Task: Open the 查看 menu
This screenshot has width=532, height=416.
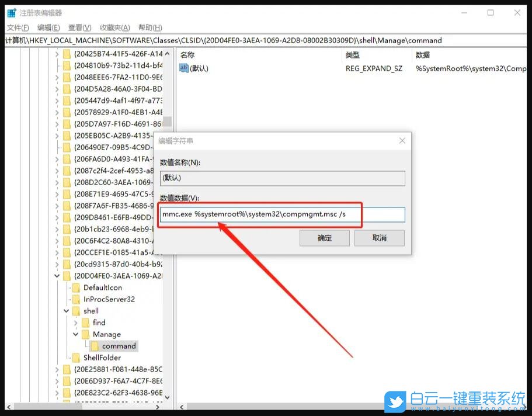Action: pos(81,27)
